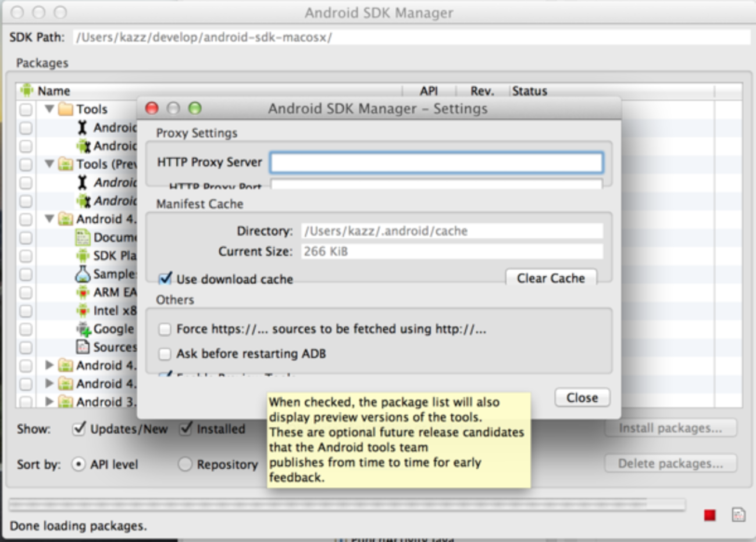Expand the Android 3.x tree group
Screen dimensions: 756x542
49,401
